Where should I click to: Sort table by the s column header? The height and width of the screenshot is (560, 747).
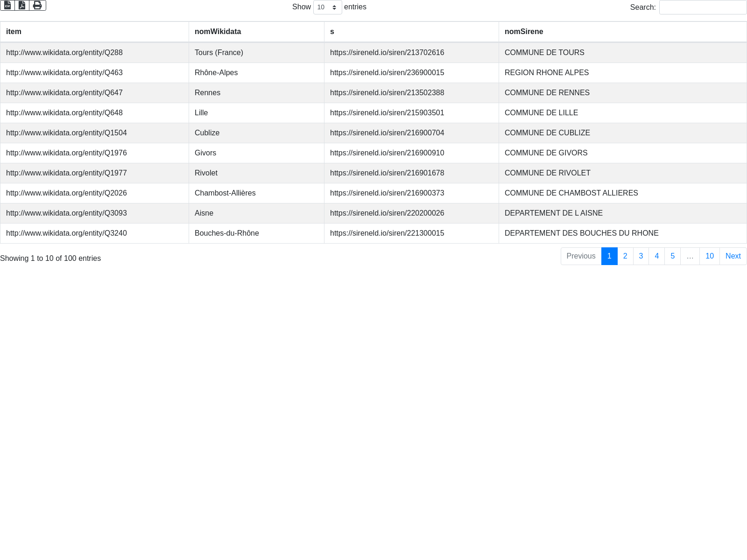click(x=411, y=32)
